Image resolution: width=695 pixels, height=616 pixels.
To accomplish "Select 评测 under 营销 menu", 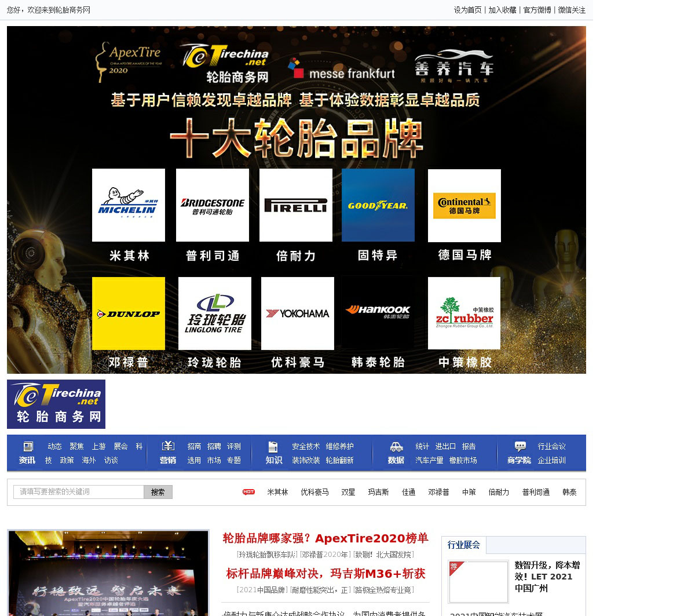I will 234,446.
